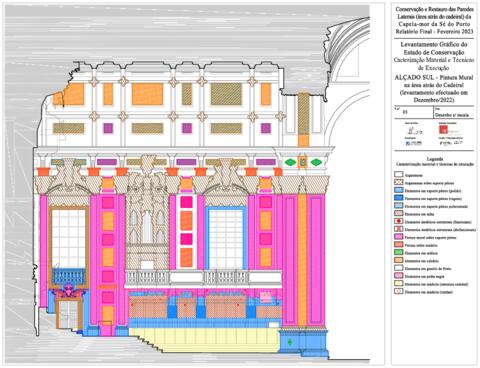Click the 'Dezembro/2022)' text
The width and height of the screenshot is (480, 368).
tap(434, 100)
